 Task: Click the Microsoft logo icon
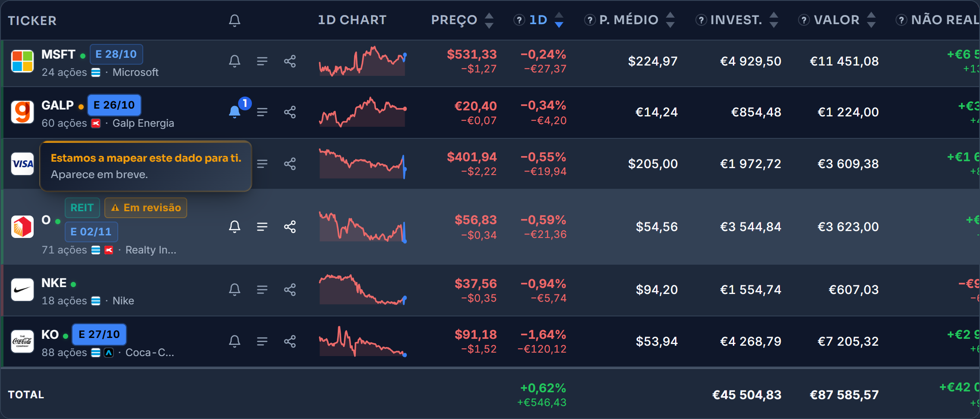[x=22, y=61]
